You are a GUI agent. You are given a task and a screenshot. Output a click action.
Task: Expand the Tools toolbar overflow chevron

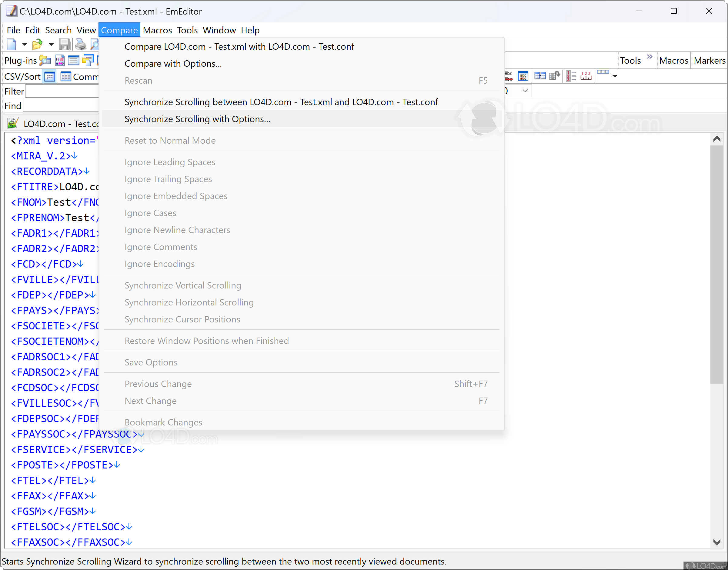pos(650,57)
